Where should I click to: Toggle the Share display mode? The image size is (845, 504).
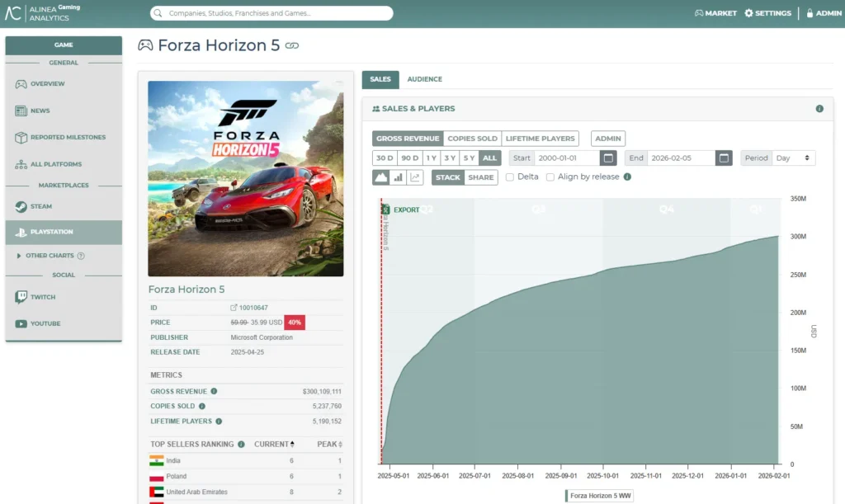(481, 177)
